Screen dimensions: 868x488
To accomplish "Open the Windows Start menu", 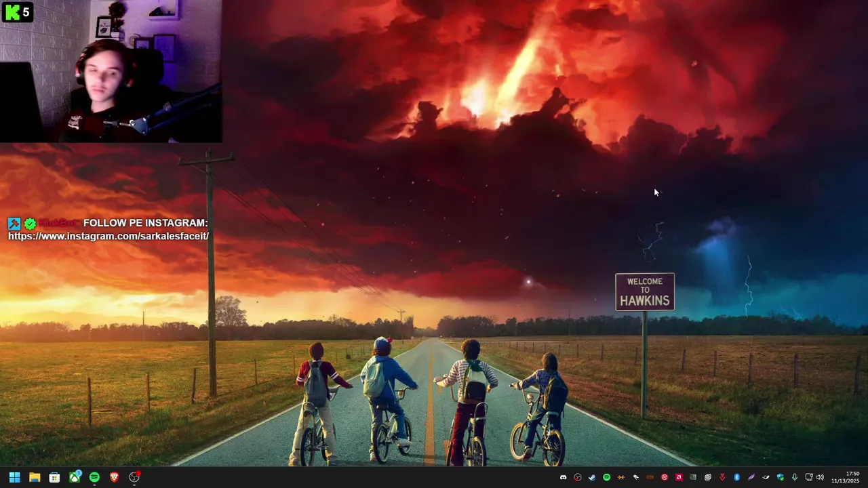I will coord(14,477).
